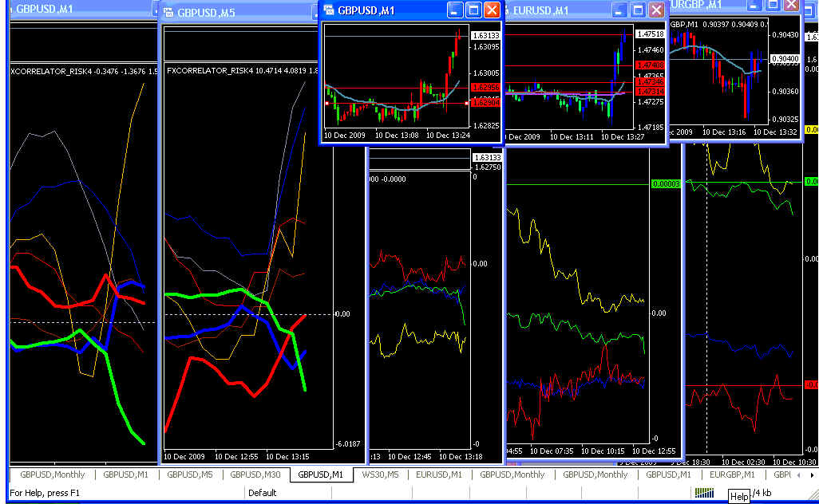Click the connection status bars icon in the status bar

(x=704, y=493)
